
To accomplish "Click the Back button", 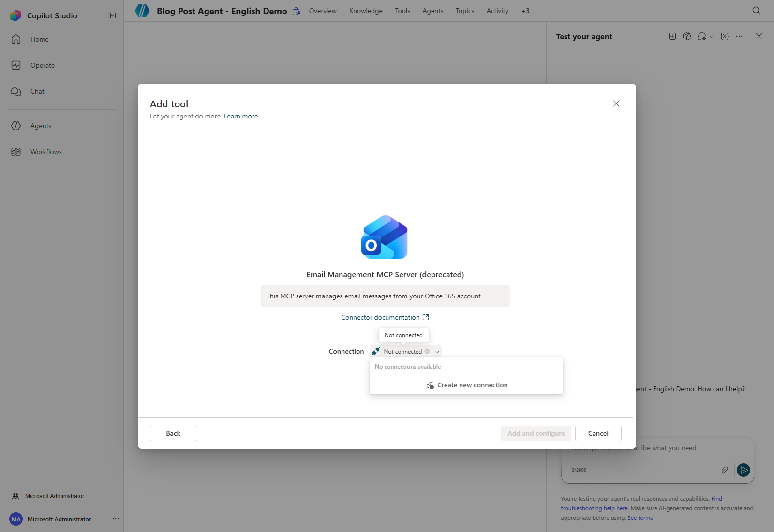I will click(x=173, y=433).
